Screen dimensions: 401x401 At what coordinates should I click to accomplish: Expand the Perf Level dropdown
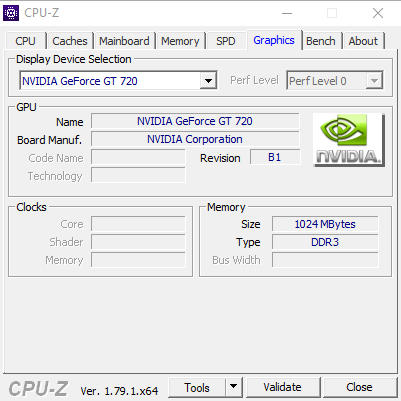pyautogui.click(x=374, y=81)
